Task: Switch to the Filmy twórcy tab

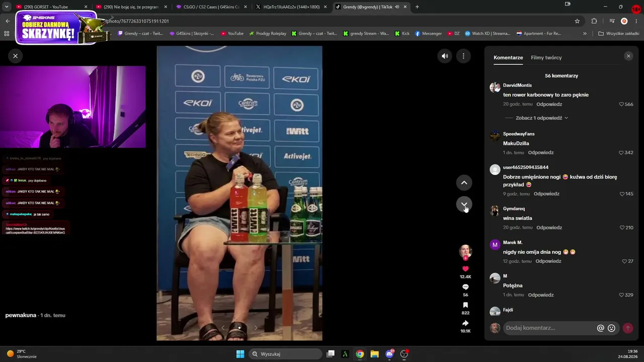Action: [x=546, y=58]
